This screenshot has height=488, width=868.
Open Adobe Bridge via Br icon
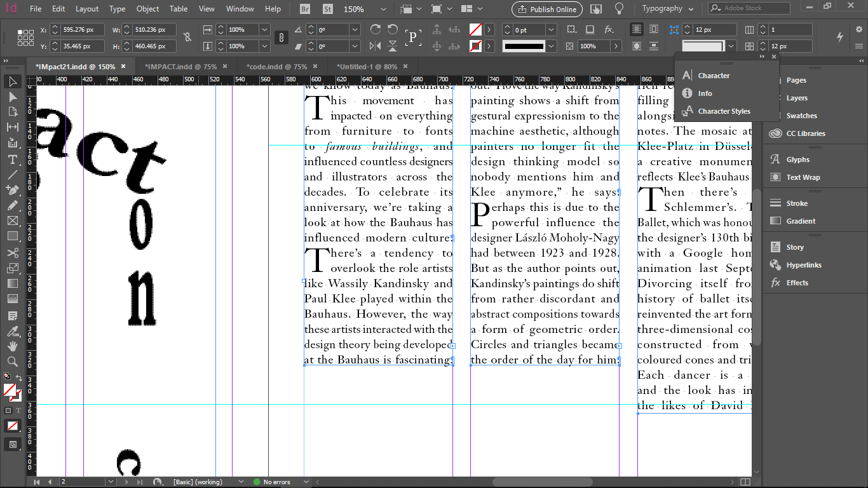click(305, 9)
